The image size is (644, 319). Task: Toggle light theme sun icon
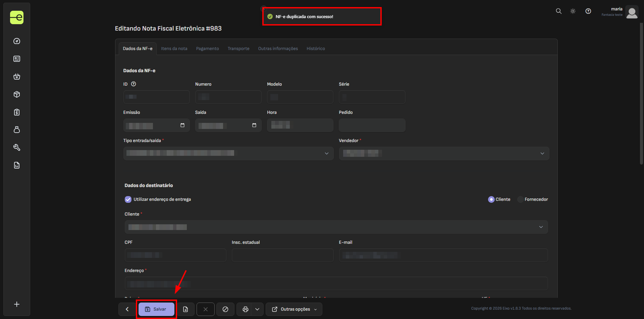click(573, 11)
